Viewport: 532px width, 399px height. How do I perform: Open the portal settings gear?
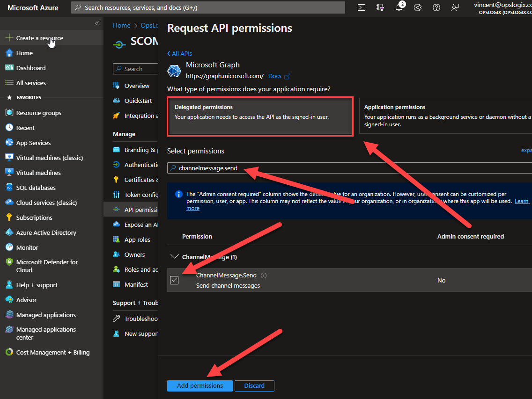pyautogui.click(x=418, y=7)
